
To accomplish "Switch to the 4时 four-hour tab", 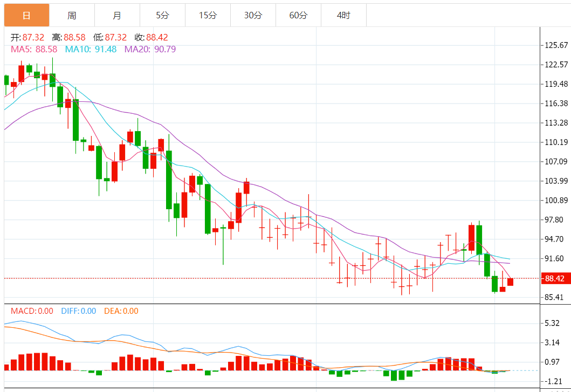I will coord(343,15).
